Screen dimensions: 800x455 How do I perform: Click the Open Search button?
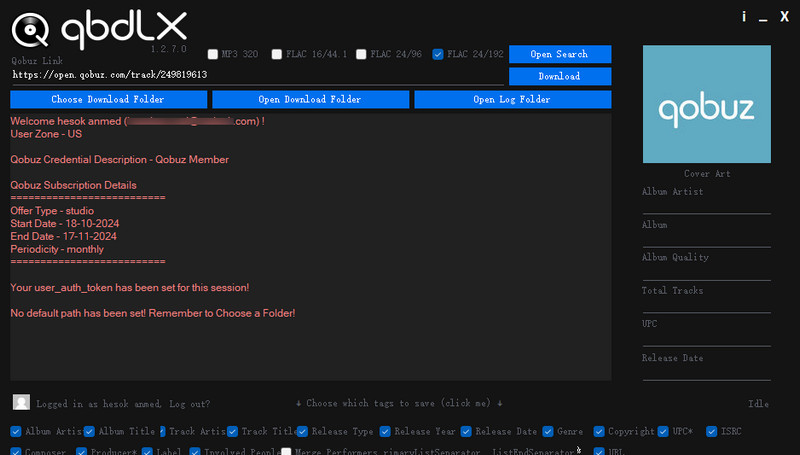point(560,54)
